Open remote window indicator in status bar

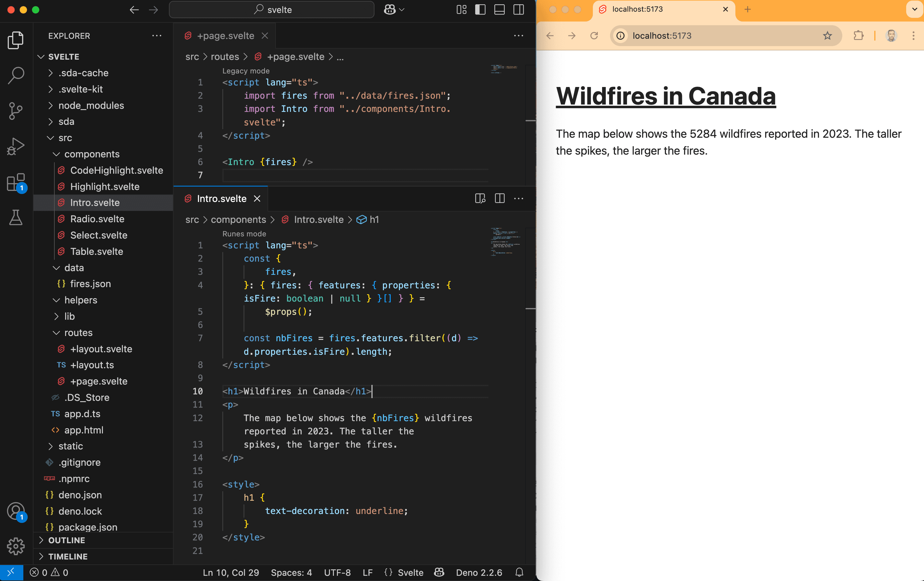click(x=11, y=573)
